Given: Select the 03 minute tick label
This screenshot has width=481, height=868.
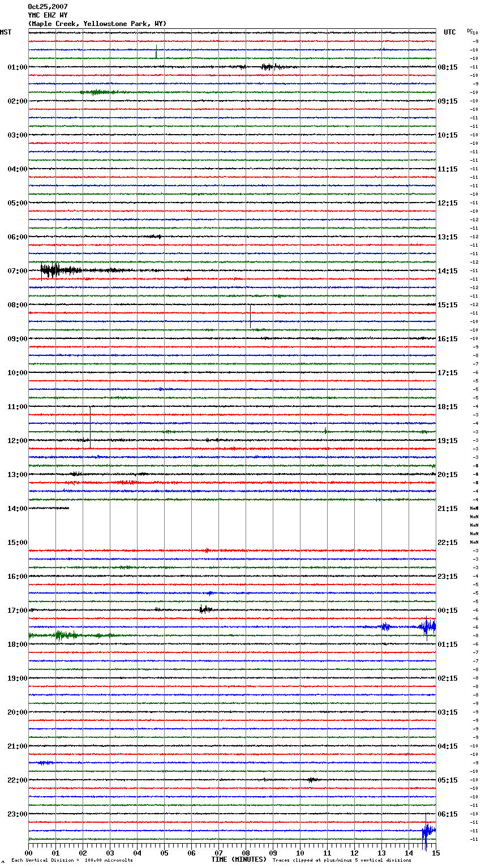Looking at the screenshot, I should pos(110,853).
